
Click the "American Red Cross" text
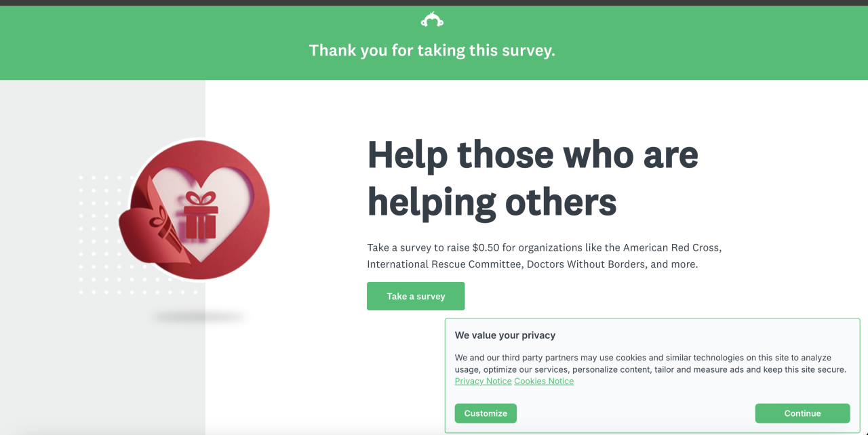[x=671, y=247]
